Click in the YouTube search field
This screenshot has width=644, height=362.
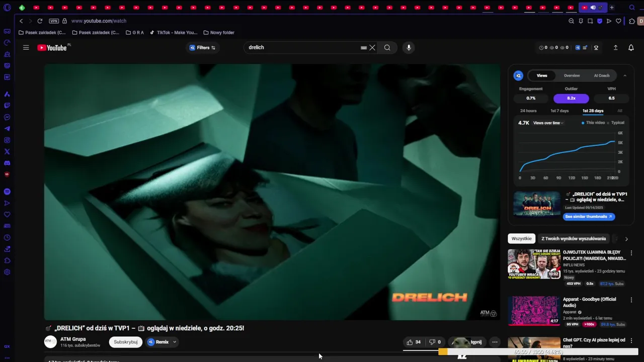click(x=304, y=47)
